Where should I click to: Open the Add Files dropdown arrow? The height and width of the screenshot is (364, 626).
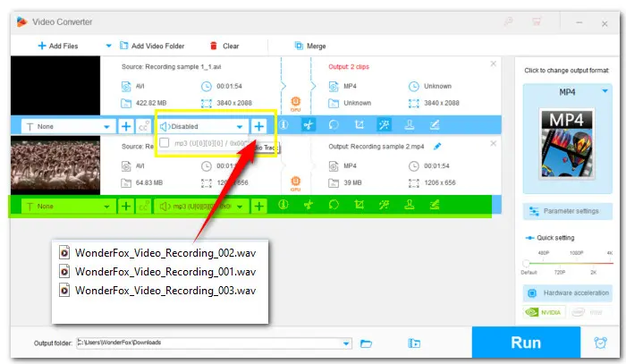click(x=108, y=46)
